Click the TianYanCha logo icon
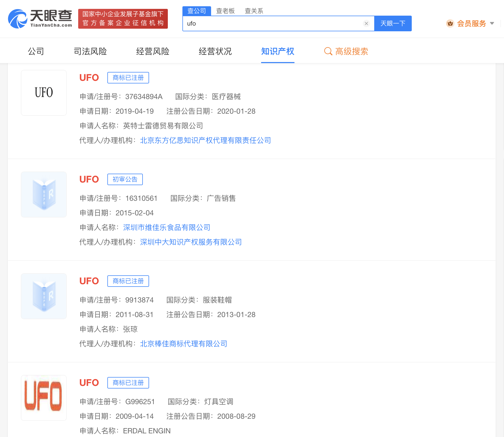Image resolution: width=504 pixels, height=437 pixels. (x=18, y=19)
